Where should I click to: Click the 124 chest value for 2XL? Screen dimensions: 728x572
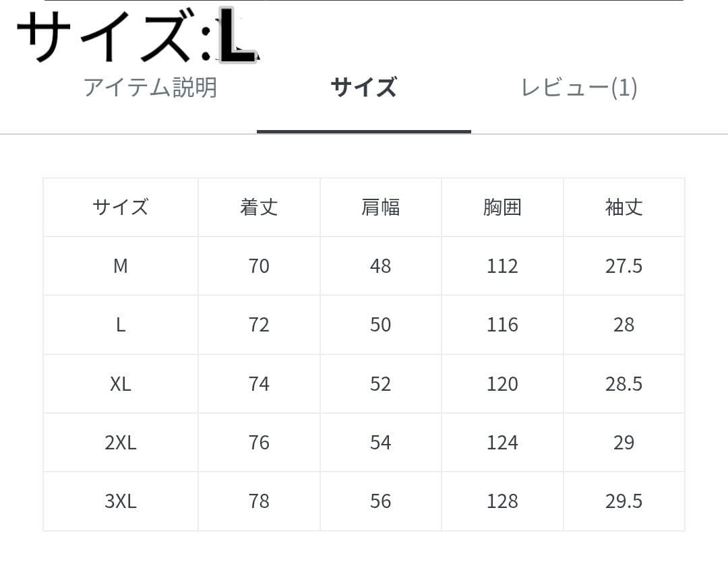point(502,443)
